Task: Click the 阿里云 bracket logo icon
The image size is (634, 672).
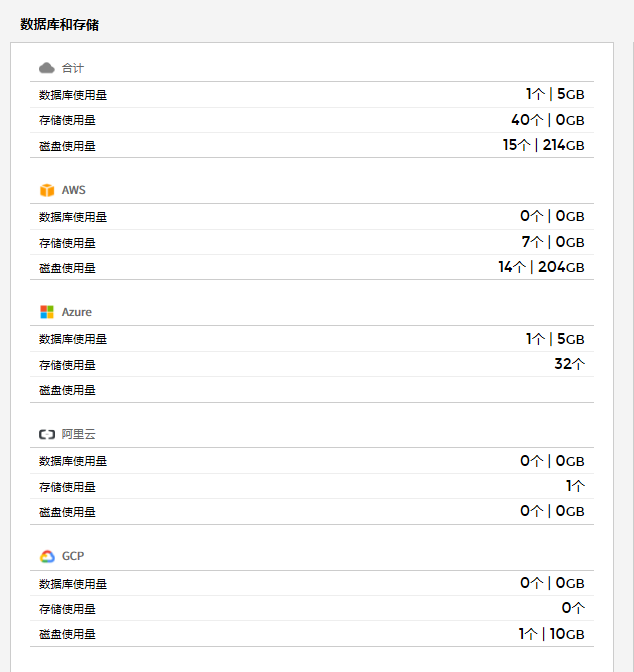Action: 46,434
